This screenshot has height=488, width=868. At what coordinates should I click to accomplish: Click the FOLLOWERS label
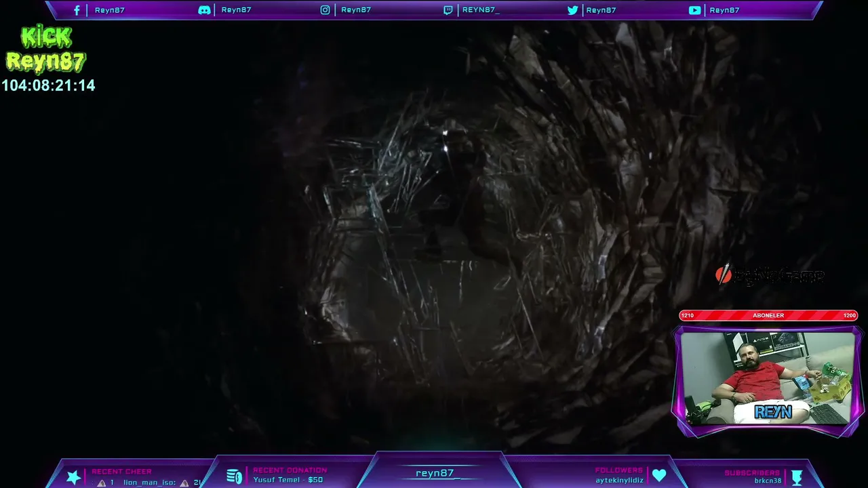point(619,470)
